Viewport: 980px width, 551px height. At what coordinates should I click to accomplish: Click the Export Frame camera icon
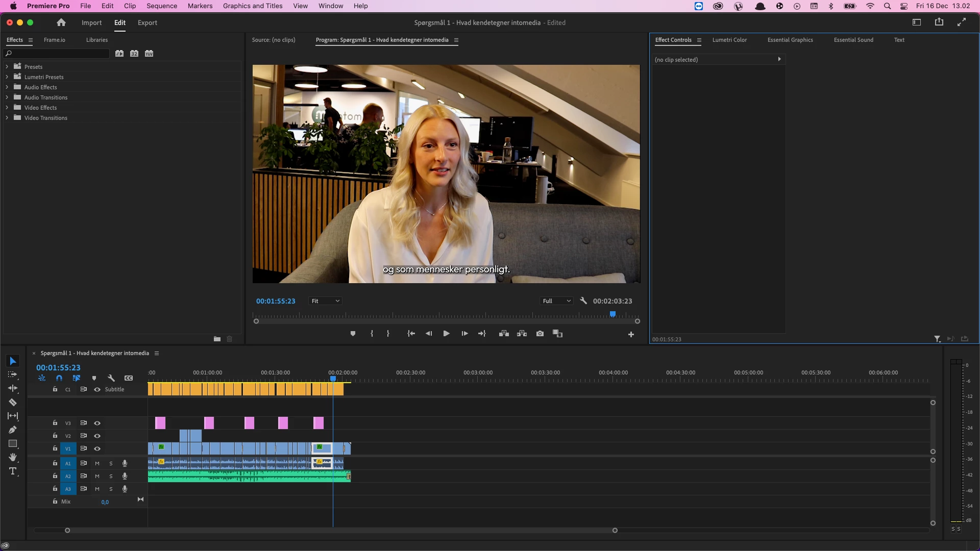point(540,334)
